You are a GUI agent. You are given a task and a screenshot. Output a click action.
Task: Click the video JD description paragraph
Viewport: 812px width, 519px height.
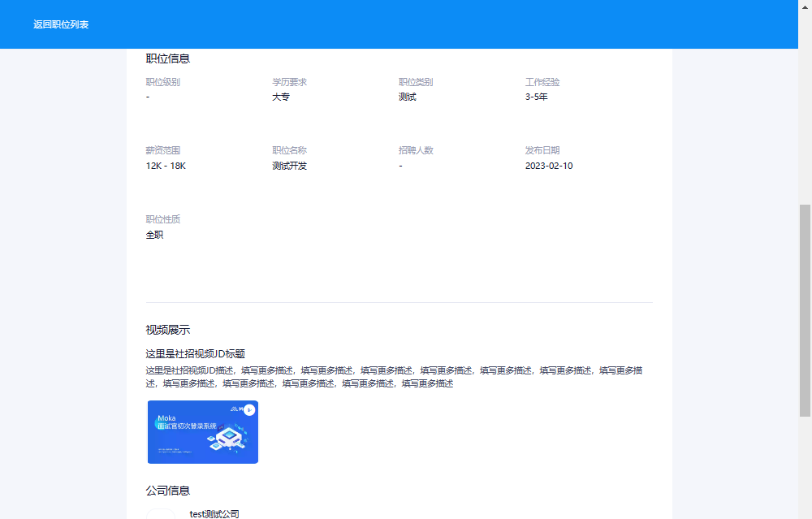click(x=394, y=377)
